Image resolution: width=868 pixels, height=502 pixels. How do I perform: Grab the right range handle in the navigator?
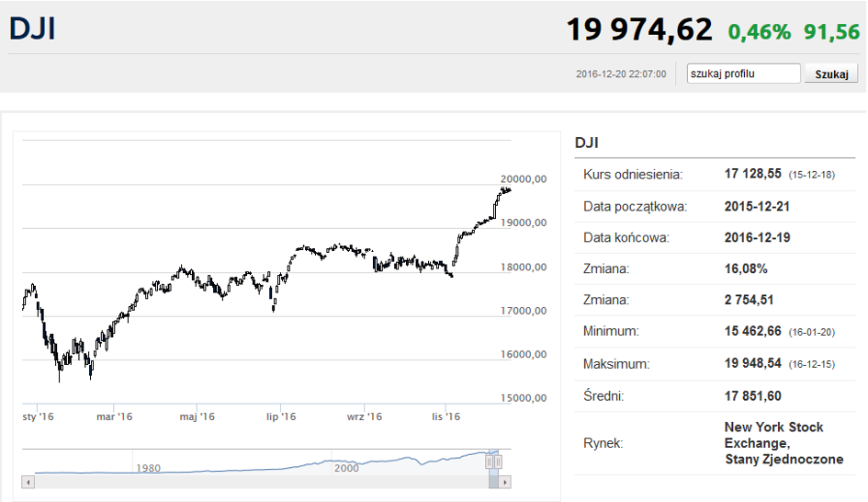point(498,462)
